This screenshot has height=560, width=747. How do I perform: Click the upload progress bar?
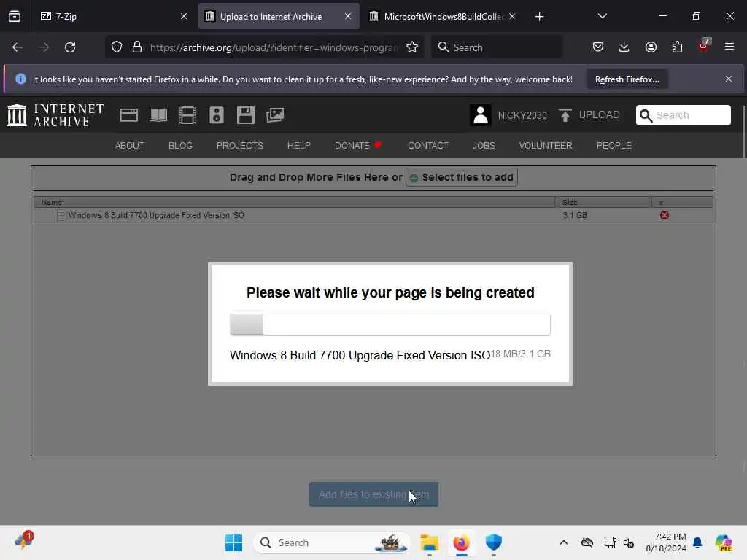click(390, 324)
